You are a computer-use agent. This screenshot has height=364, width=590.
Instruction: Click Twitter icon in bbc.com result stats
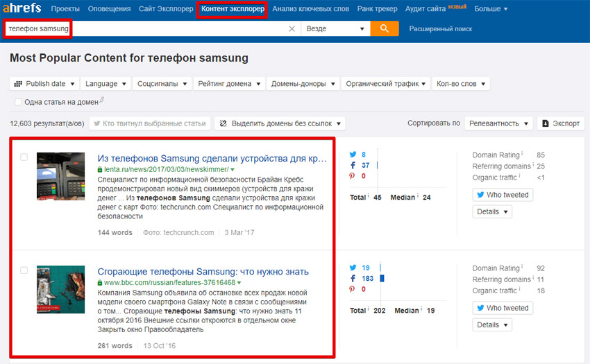pos(353,268)
